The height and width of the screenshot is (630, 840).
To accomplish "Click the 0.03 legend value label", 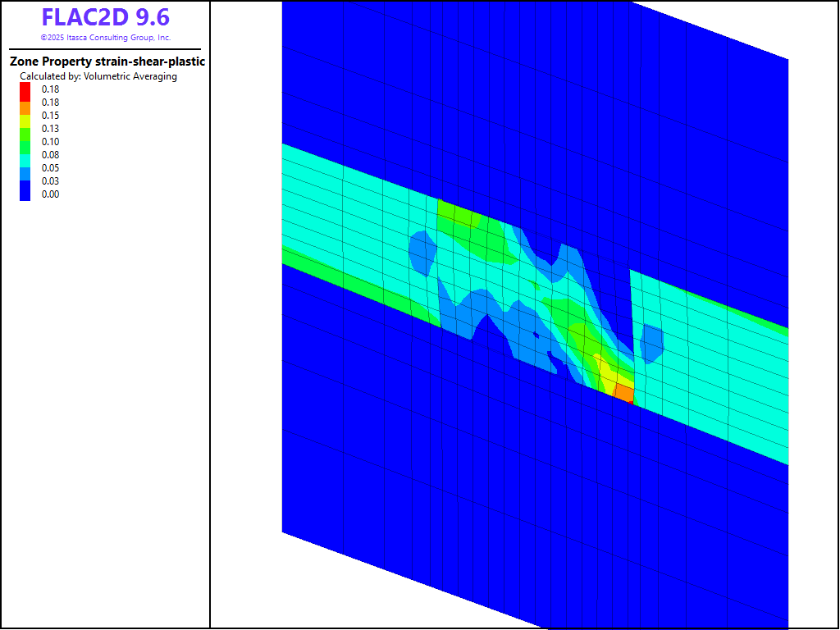I will point(51,181).
